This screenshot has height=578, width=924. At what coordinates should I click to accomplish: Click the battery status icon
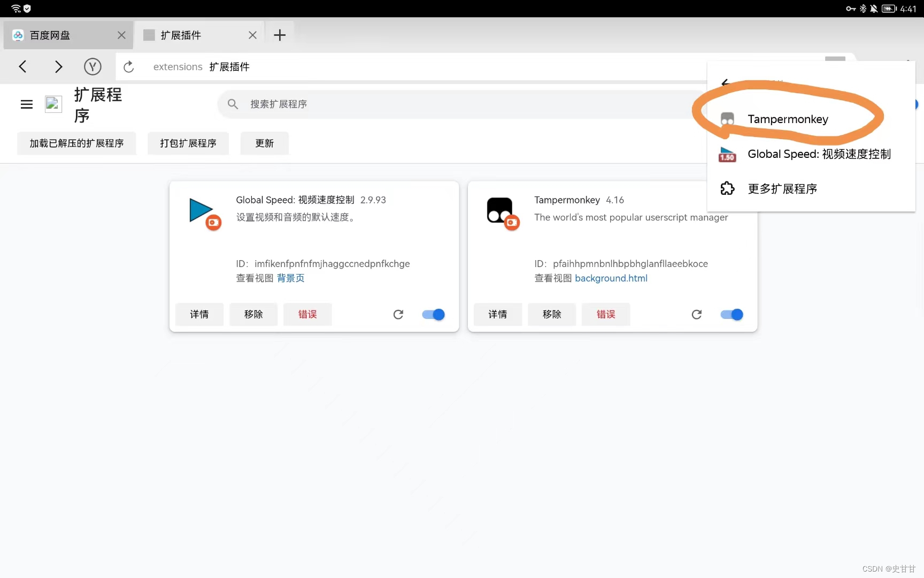[889, 9]
